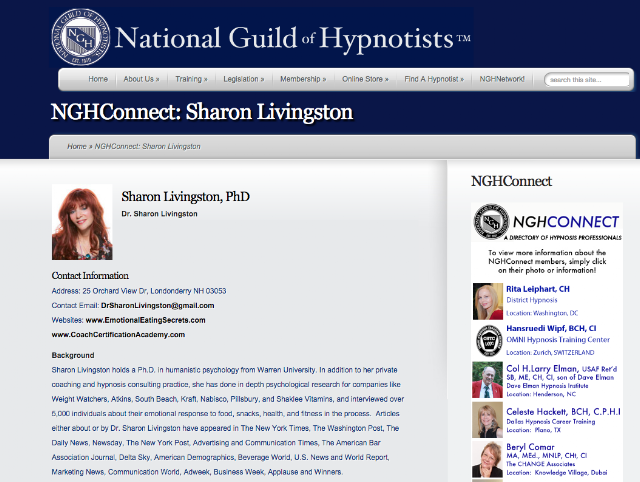Open Hansruedi Wipf's OMNI logo thumbnail
Image resolution: width=640 pixels, height=482 pixels.
click(489, 340)
